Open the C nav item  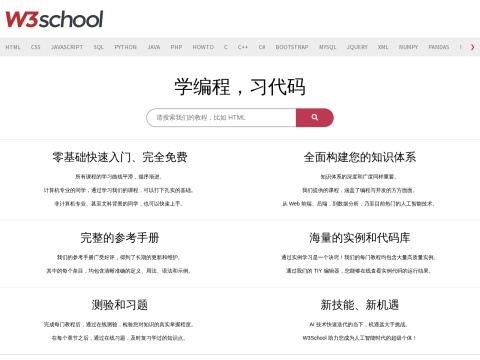point(226,47)
